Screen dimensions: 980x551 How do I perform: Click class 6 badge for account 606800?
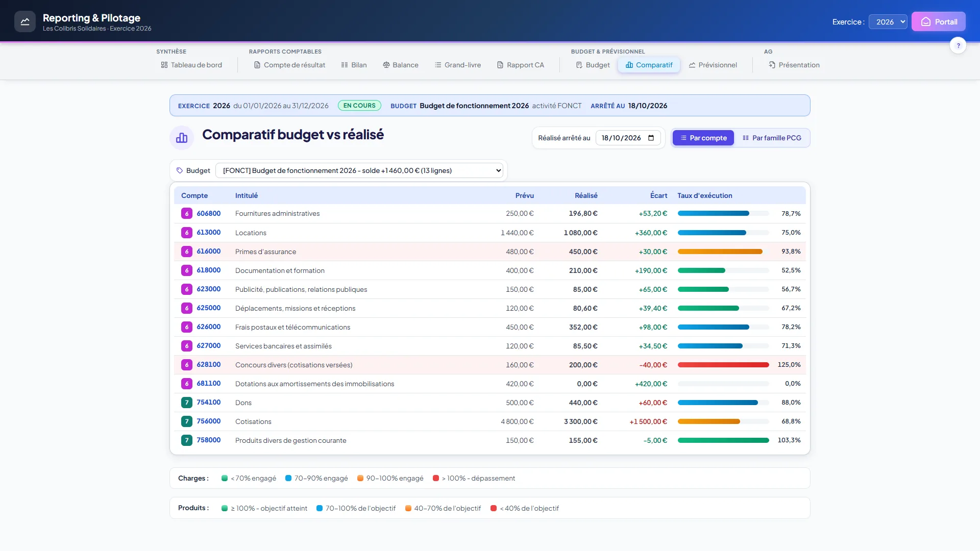(187, 213)
